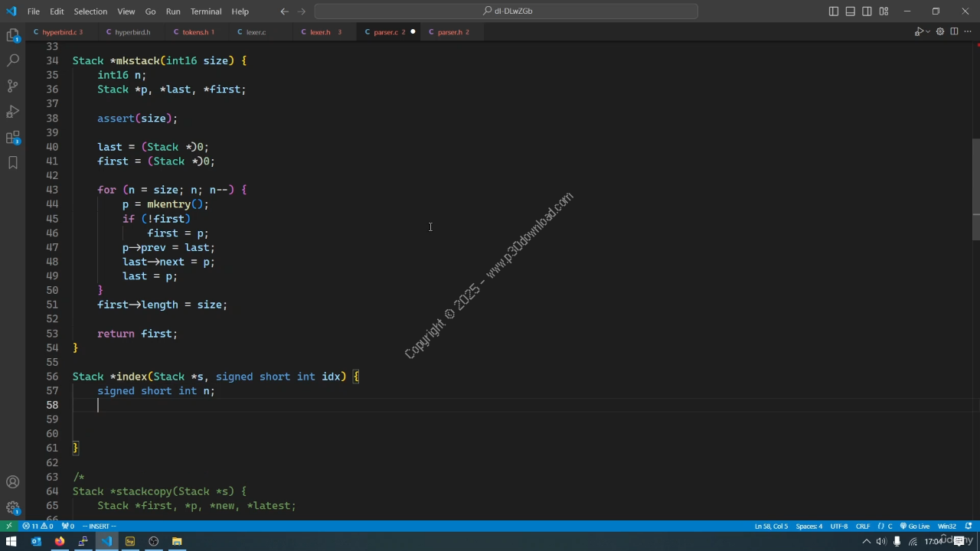980x551 pixels.
Task: Open the notifications bell in status bar
Action: (969, 527)
